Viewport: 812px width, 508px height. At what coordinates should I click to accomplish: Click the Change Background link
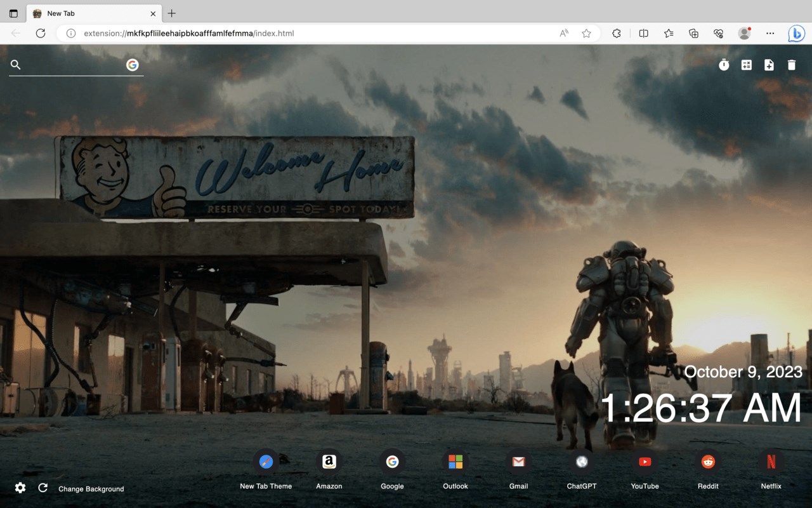[x=91, y=489]
